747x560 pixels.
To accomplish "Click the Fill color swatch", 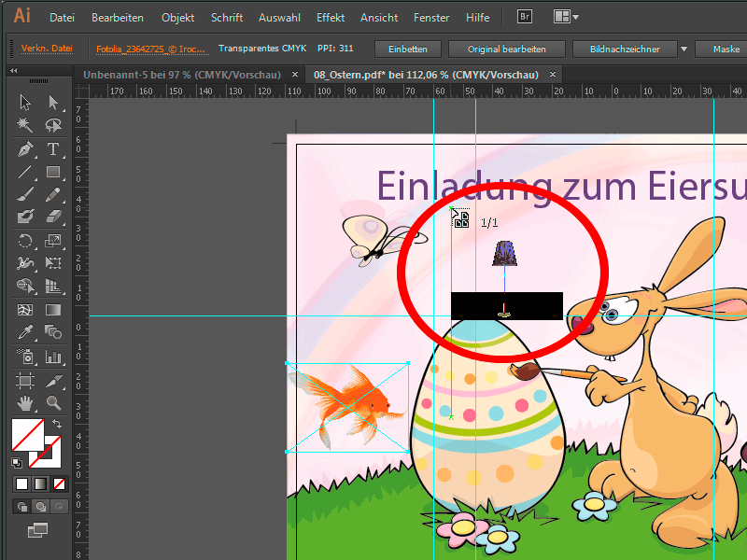I will 28,435.
